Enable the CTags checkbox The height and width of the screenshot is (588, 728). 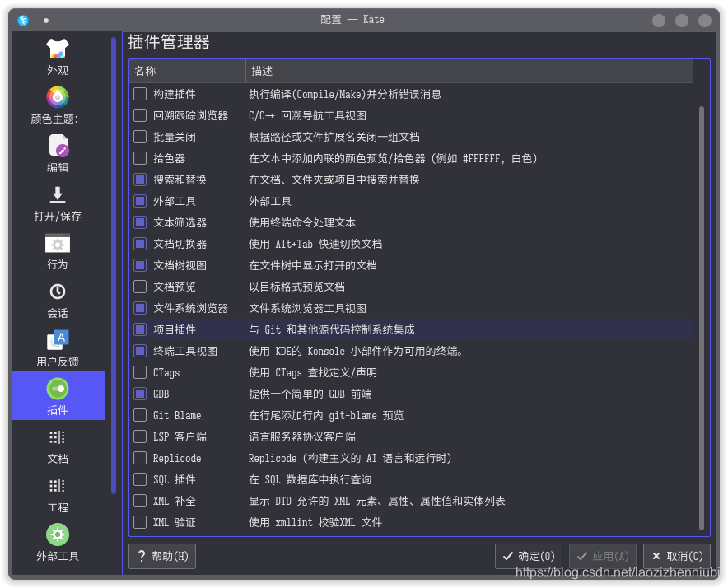[x=140, y=372]
